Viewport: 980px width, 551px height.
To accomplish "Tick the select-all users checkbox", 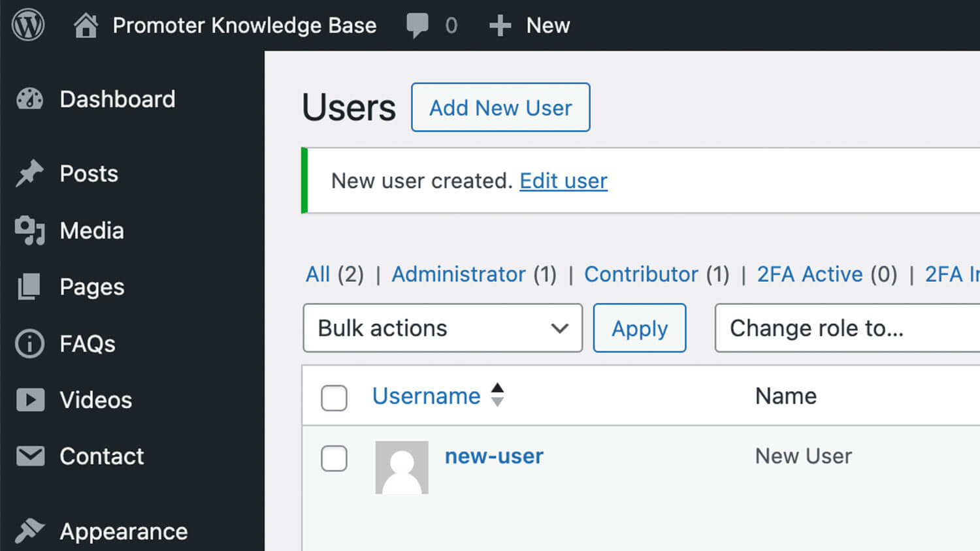I will click(334, 398).
